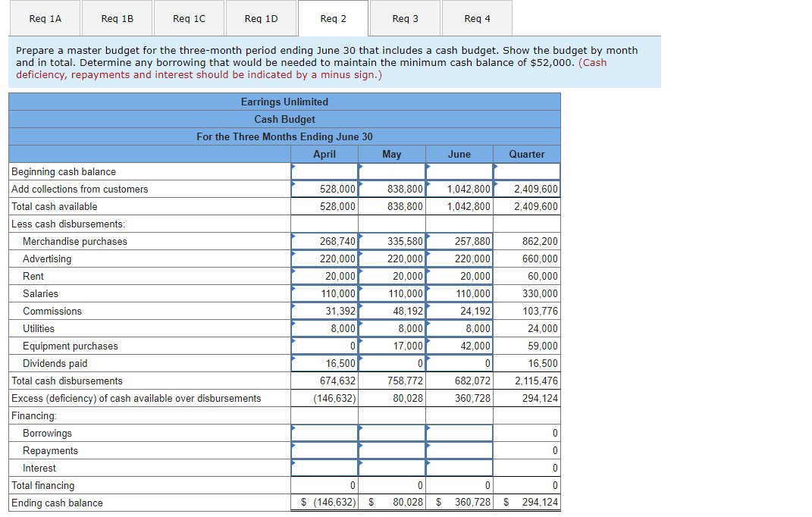Switch to the Req 1A tab
The height and width of the screenshot is (517, 812).
pos(45,18)
